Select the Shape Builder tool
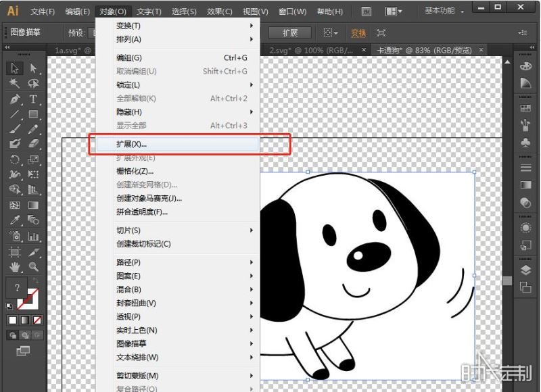541x392 pixels. (14, 189)
